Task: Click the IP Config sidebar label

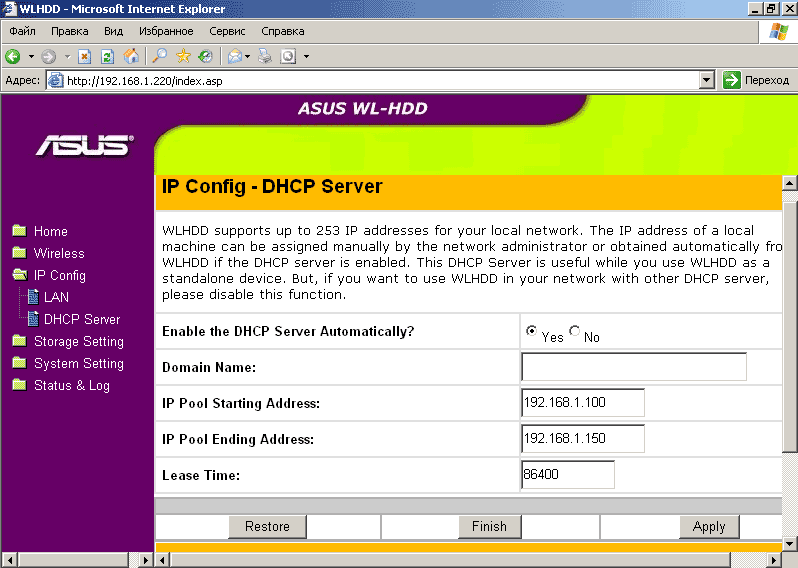Action: [x=60, y=275]
